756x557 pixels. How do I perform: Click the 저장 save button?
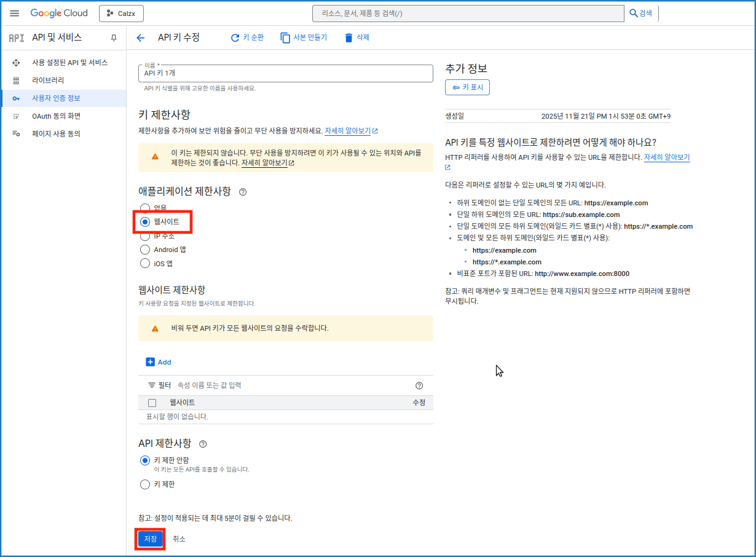151,539
